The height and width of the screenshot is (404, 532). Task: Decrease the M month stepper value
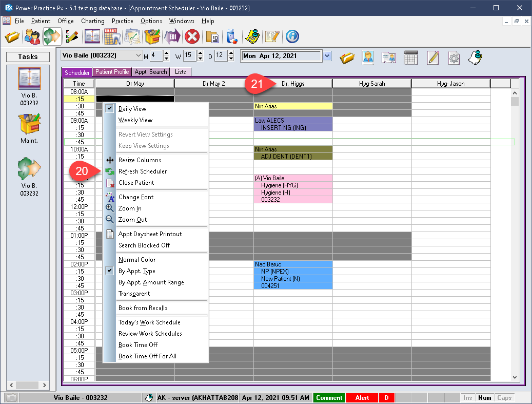coord(166,59)
